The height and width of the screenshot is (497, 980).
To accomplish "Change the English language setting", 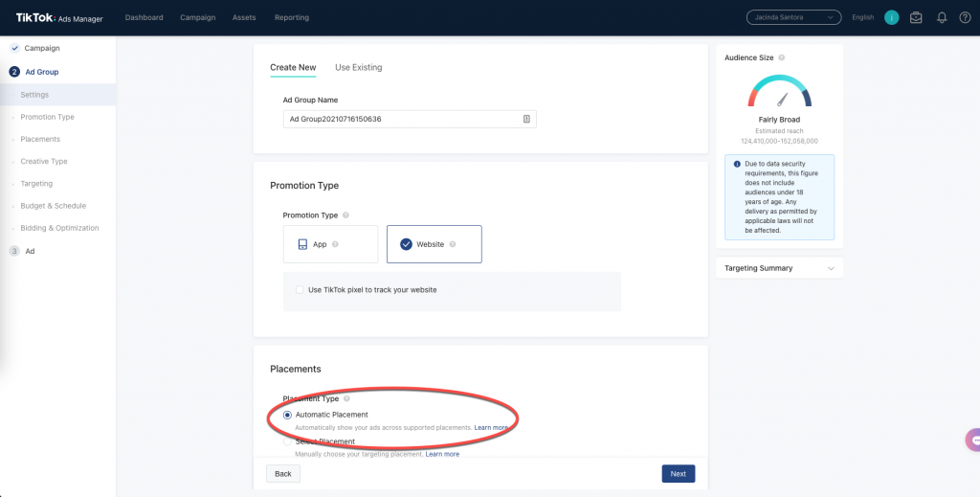I will tap(862, 17).
